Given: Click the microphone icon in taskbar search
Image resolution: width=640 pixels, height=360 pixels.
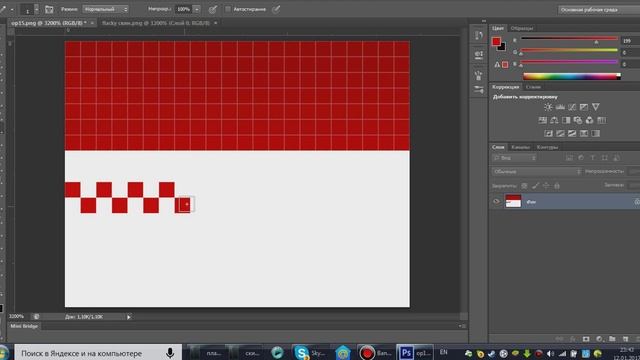Looking at the screenshot, I should (x=170, y=353).
